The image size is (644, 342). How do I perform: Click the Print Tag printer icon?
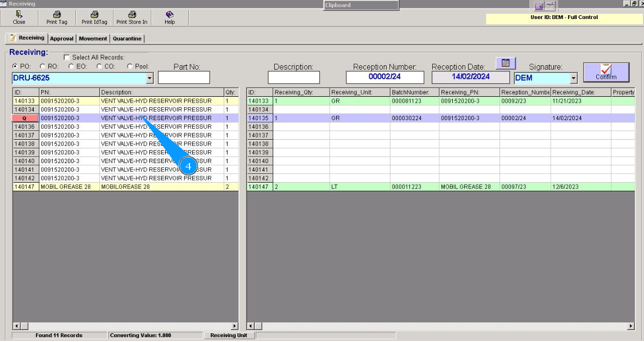pyautogui.click(x=56, y=15)
